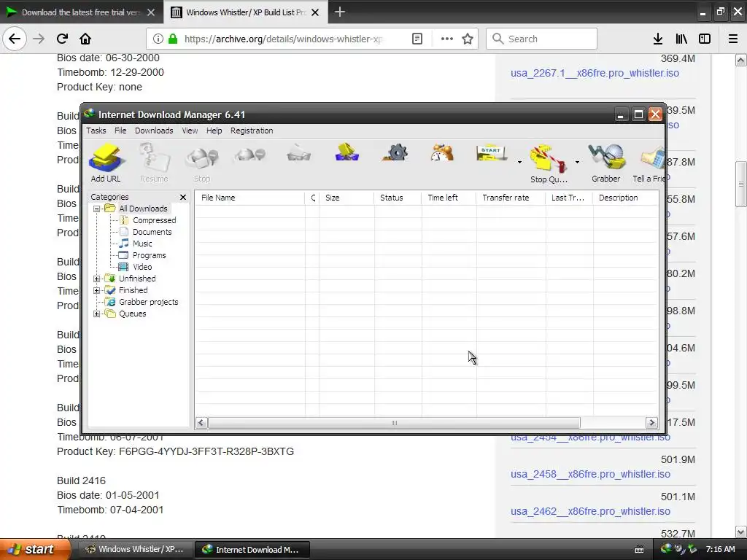Open the Tasks menu
747x560 pixels.
pyautogui.click(x=96, y=131)
